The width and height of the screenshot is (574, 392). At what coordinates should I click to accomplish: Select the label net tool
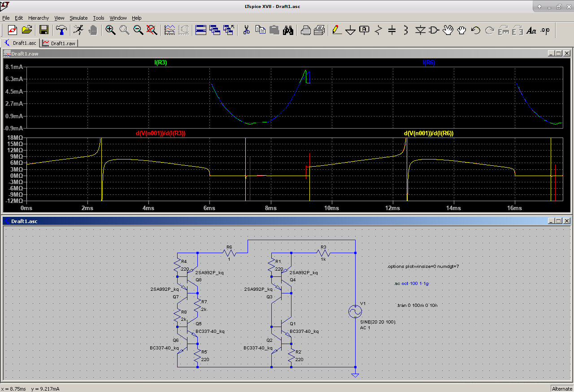(365, 30)
